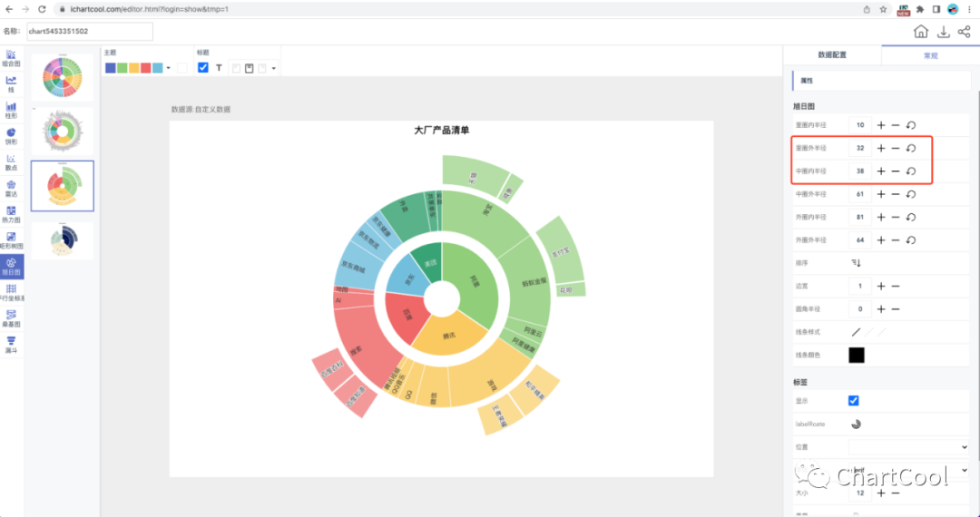This screenshot has height=517, width=980.
Task: Toggle the 标题 title checkbox
Action: (203, 67)
